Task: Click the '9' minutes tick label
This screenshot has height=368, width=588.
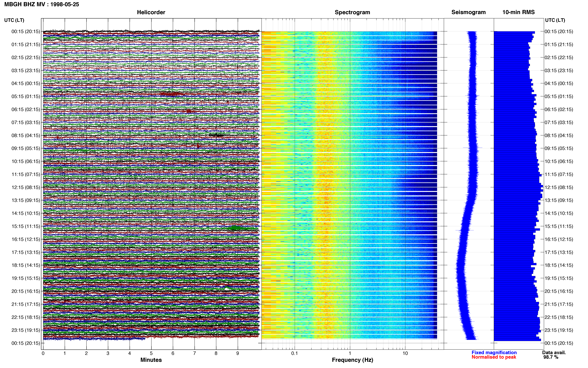Action: (238, 353)
